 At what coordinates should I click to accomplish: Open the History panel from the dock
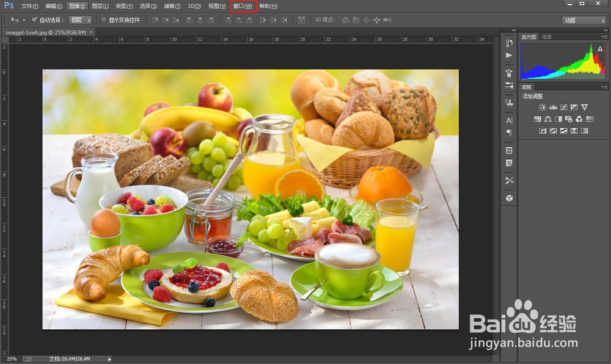509,43
